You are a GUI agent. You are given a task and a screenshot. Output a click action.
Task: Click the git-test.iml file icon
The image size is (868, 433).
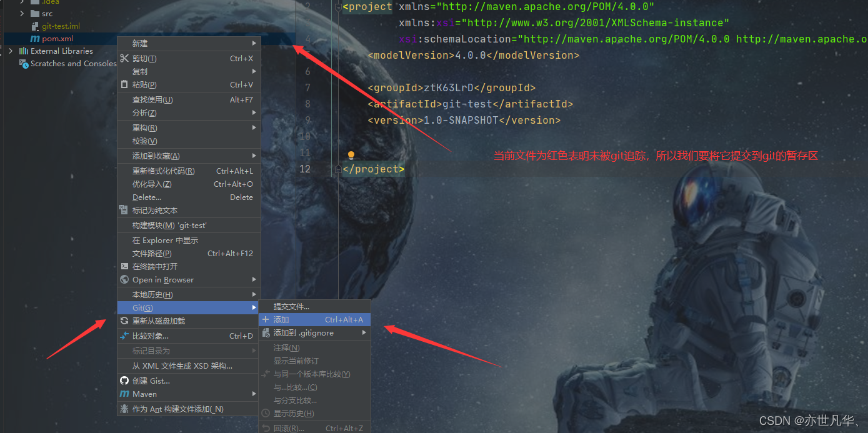35,26
